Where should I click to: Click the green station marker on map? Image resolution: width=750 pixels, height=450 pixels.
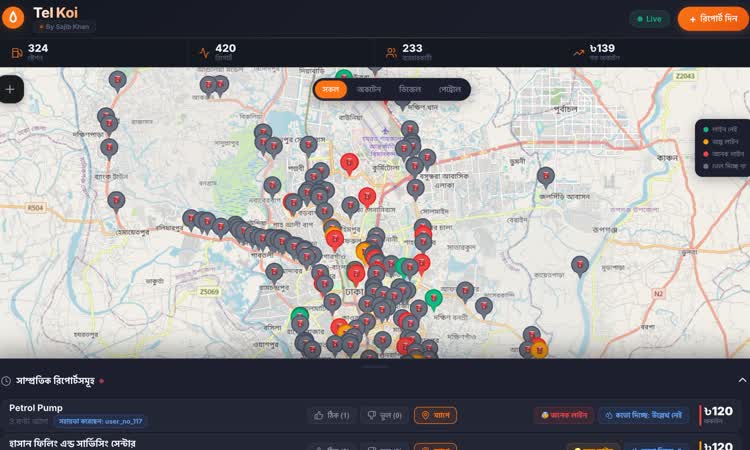pyautogui.click(x=433, y=297)
